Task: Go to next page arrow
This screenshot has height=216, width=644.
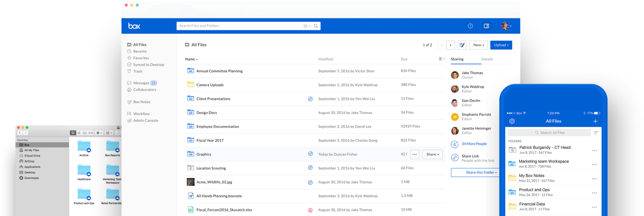Action: (x=450, y=45)
